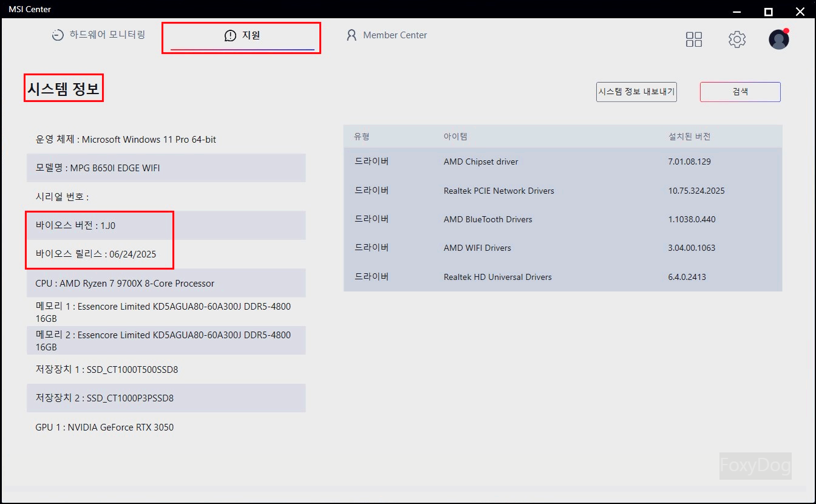816x504 pixels.
Task: Click the 바이오스 버전 1.J0 line
Action: coord(166,225)
